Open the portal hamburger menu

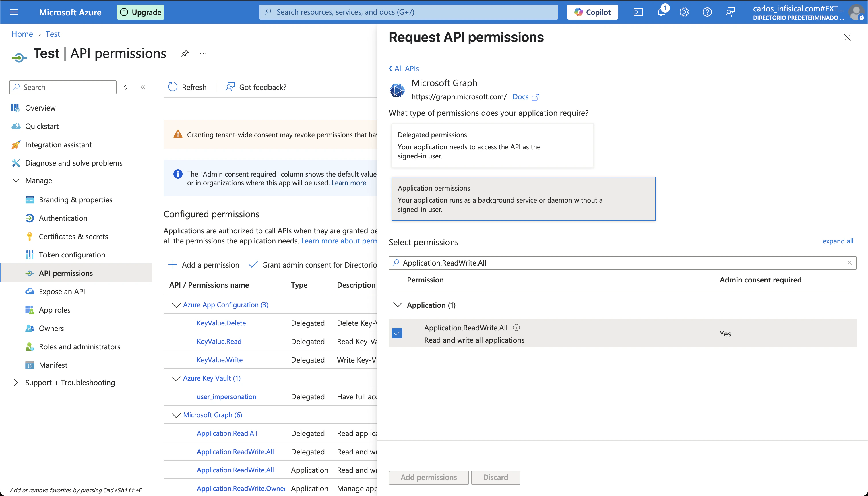13,12
